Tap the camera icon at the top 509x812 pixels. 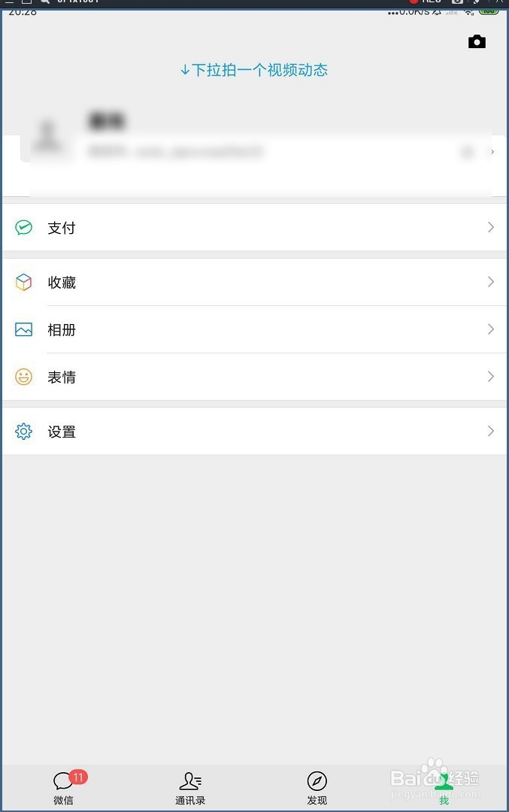point(477,41)
